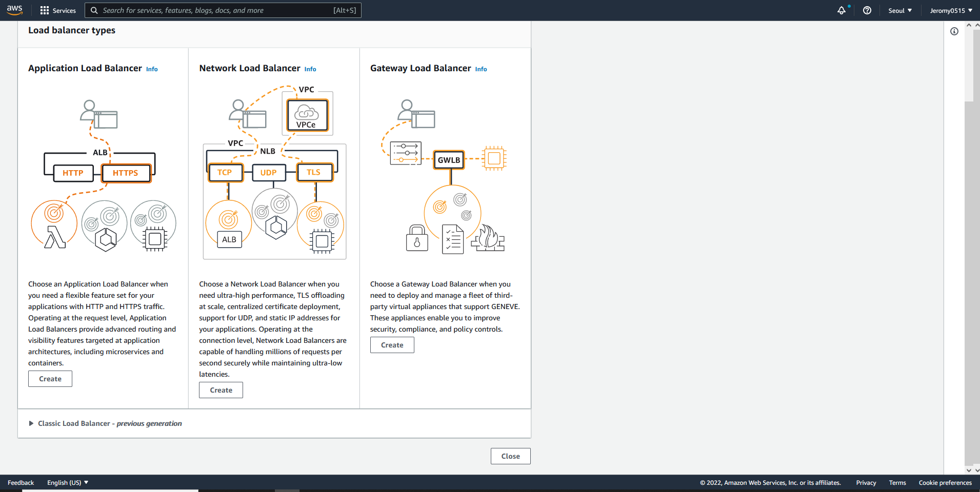Click the sliders appliance icon in gateway diagram
980x492 pixels.
coord(406,153)
